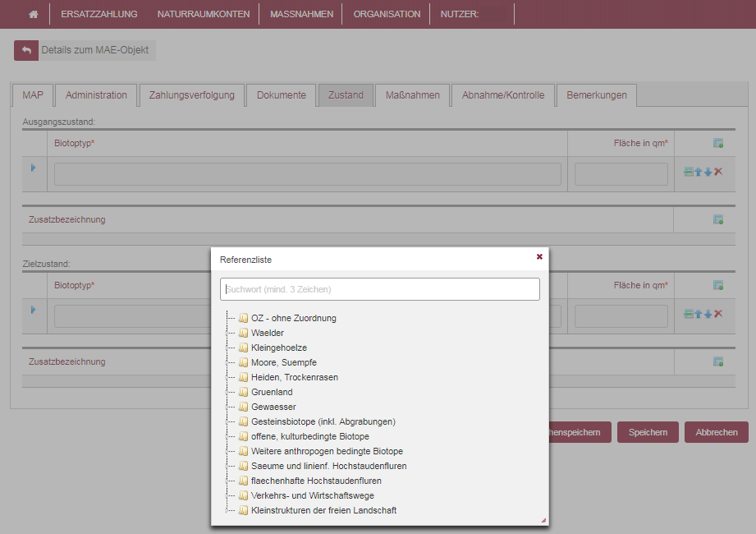The width and height of the screenshot is (756, 534).
Task: Move the Ausgangszustand row up
Action: [699, 172]
